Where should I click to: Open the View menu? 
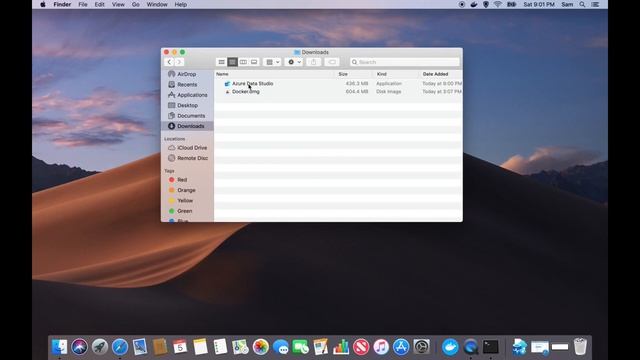click(x=118, y=4)
